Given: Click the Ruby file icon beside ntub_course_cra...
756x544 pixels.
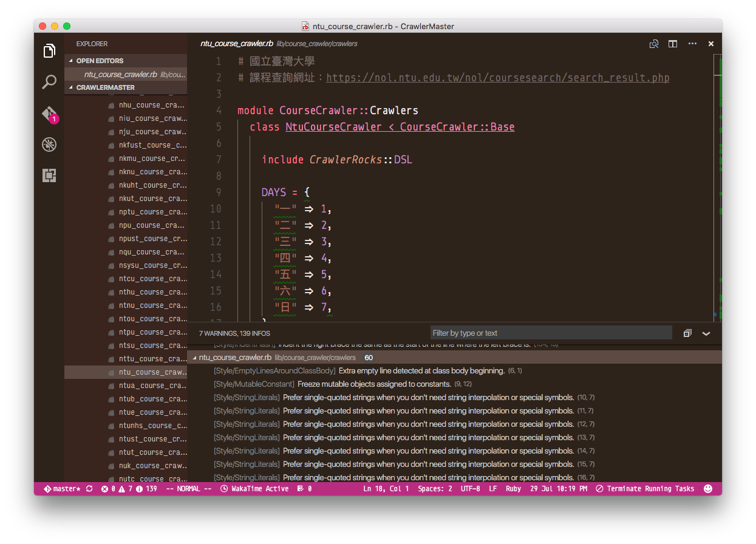Looking at the screenshot, I should tap(111, 399).
